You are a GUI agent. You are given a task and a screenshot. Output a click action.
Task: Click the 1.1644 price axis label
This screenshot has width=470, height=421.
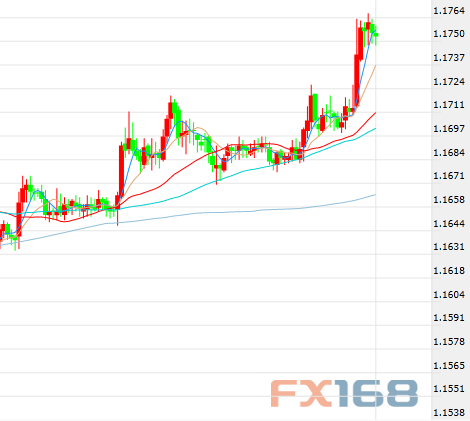[449, 223]
